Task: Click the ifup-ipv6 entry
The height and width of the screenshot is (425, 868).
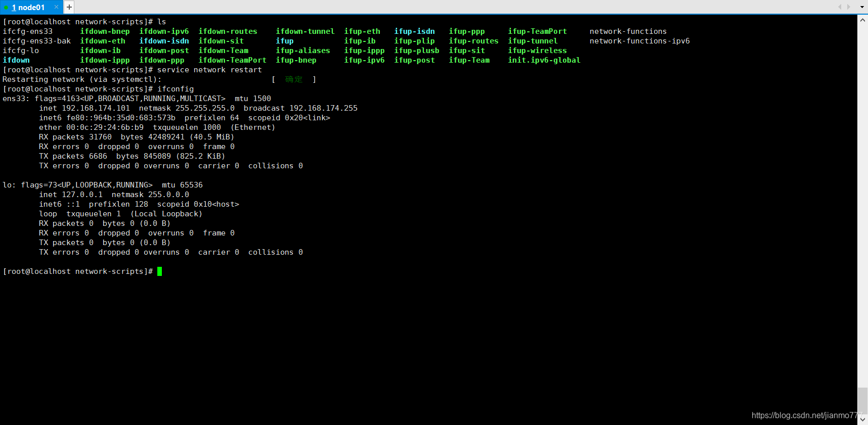Action: 364,60
